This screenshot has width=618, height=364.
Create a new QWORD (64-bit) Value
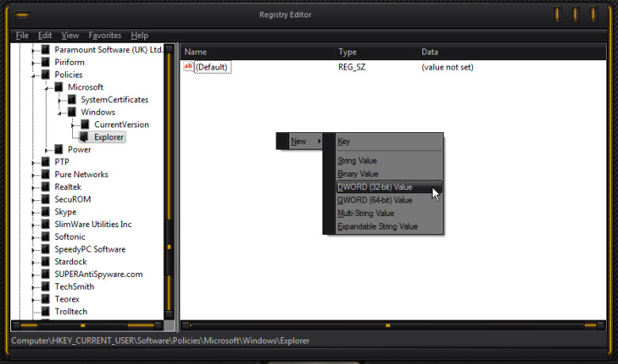(389, 200)
